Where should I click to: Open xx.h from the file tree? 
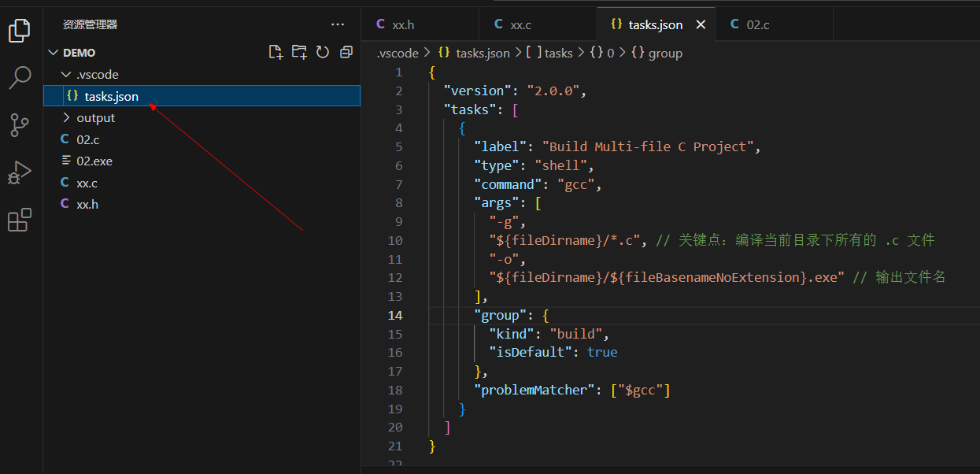tap(202, 204)
